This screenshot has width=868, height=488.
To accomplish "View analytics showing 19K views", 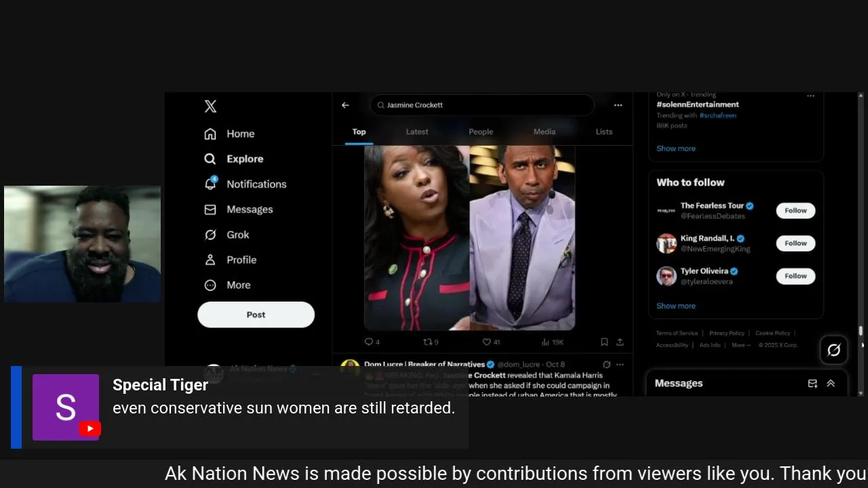I will point(553,342).
